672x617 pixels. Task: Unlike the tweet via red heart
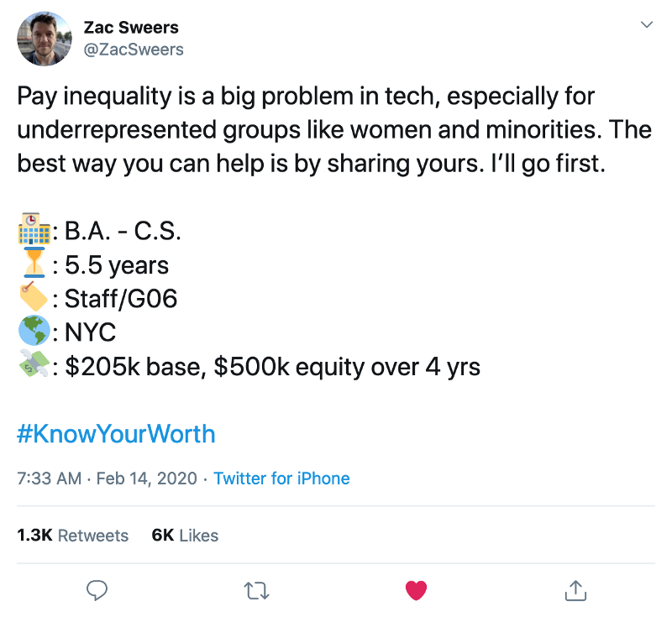416,590
